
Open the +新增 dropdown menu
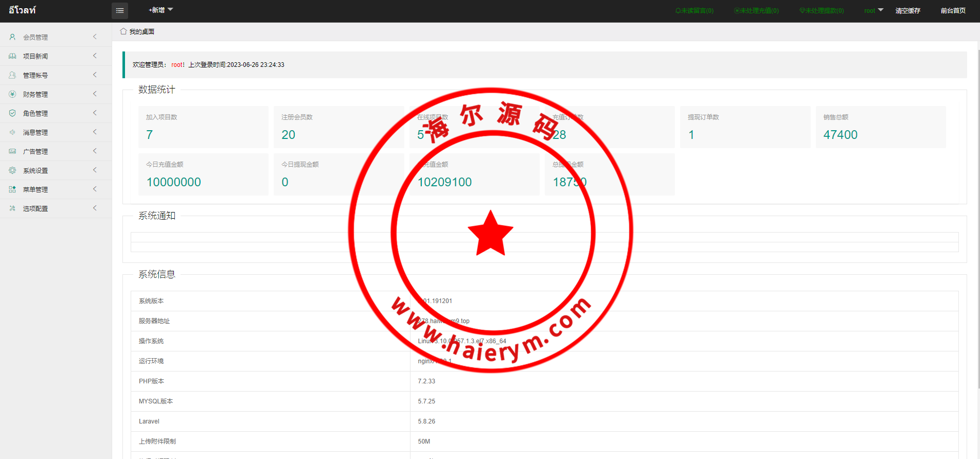point(161,10)
